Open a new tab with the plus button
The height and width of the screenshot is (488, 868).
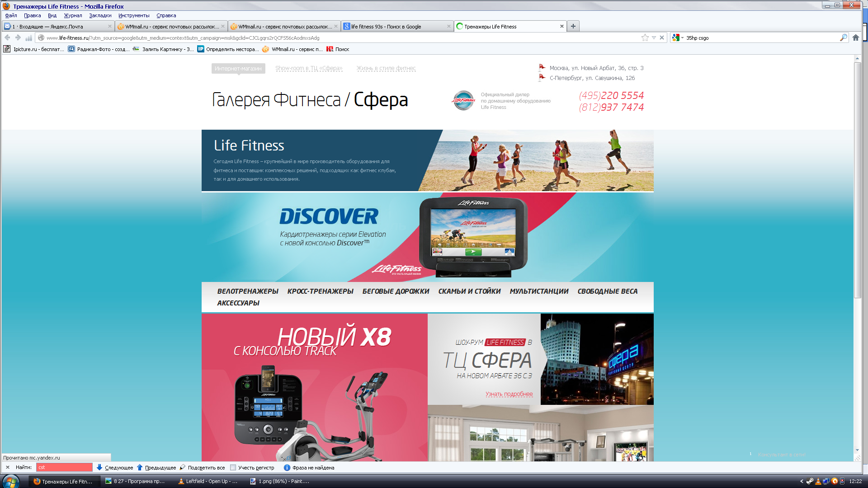click(x=573, y=26)
